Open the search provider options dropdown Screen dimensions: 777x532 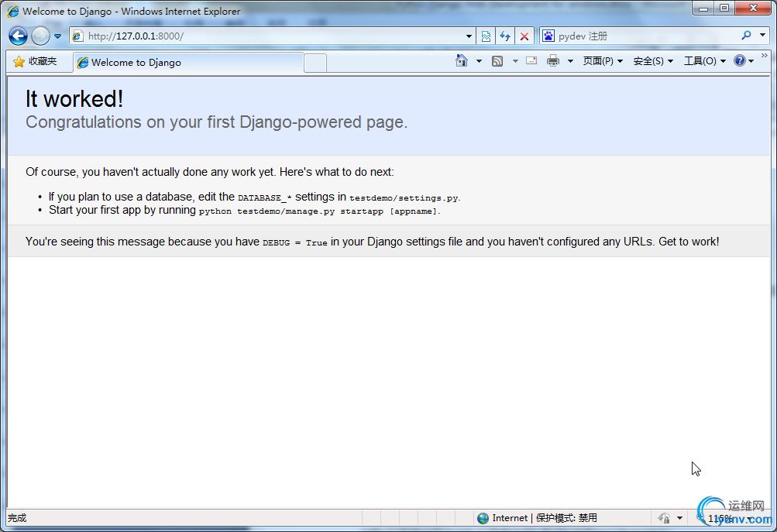tap(762, 35)
